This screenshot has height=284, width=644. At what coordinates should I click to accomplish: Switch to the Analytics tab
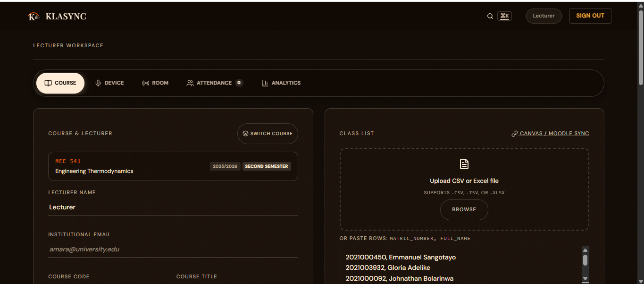pos(281,83)
